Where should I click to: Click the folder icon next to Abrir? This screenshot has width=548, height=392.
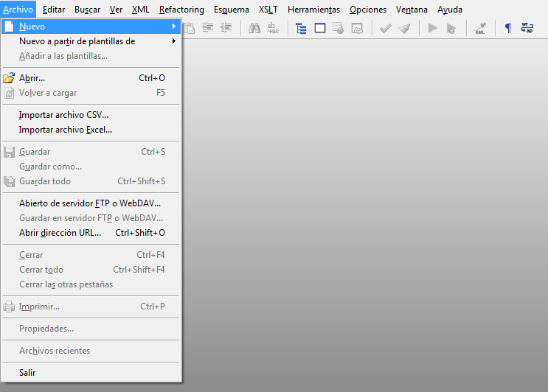pyautogui.click(x=9, y=78)
